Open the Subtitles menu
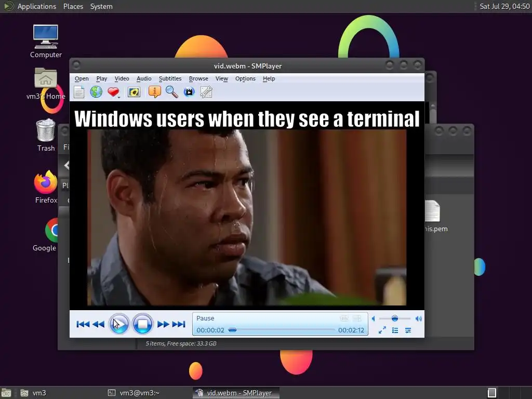 pyautogui.click(x=170, y=79)
